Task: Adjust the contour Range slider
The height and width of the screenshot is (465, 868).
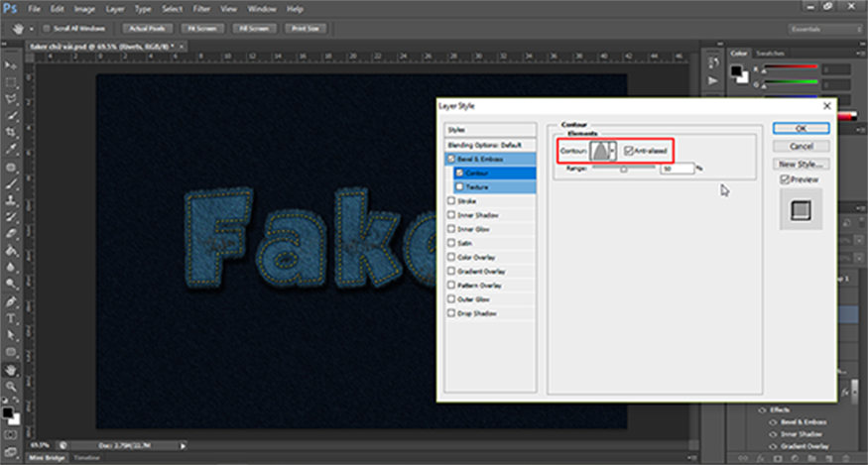Action: 624,170
